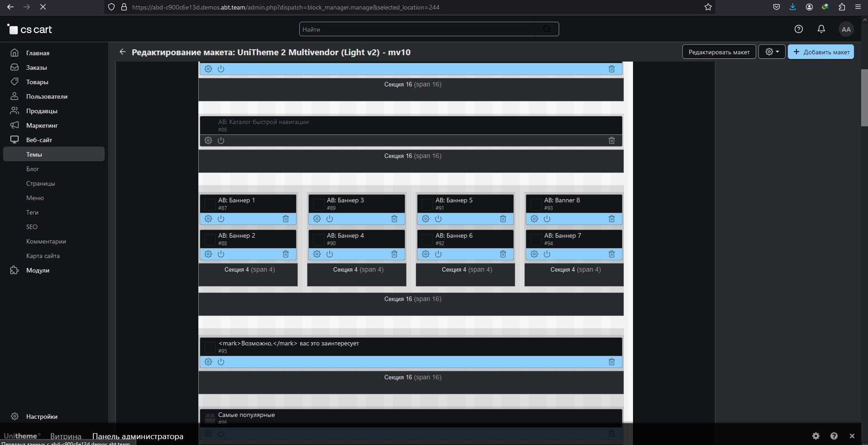Delete the AB: Баннер 5 block

click(x=503, y=219)
